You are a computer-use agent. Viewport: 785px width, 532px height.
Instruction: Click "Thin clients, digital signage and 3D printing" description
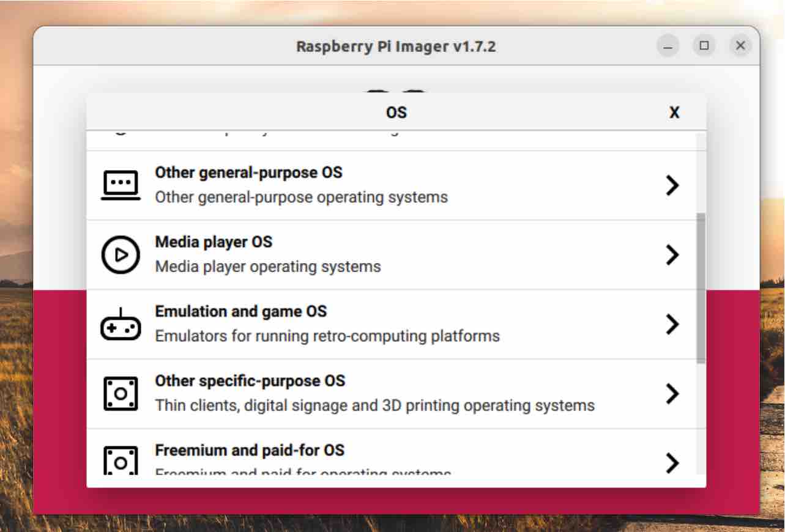click(x=374, y=405)
